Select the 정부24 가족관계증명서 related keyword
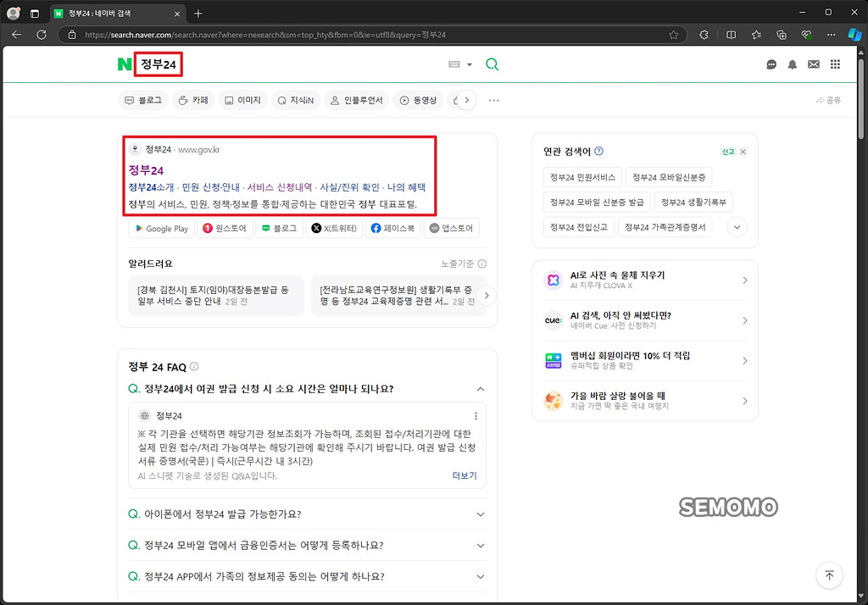The width and height of the screenshot is (868, 605). tap(665, 227)
